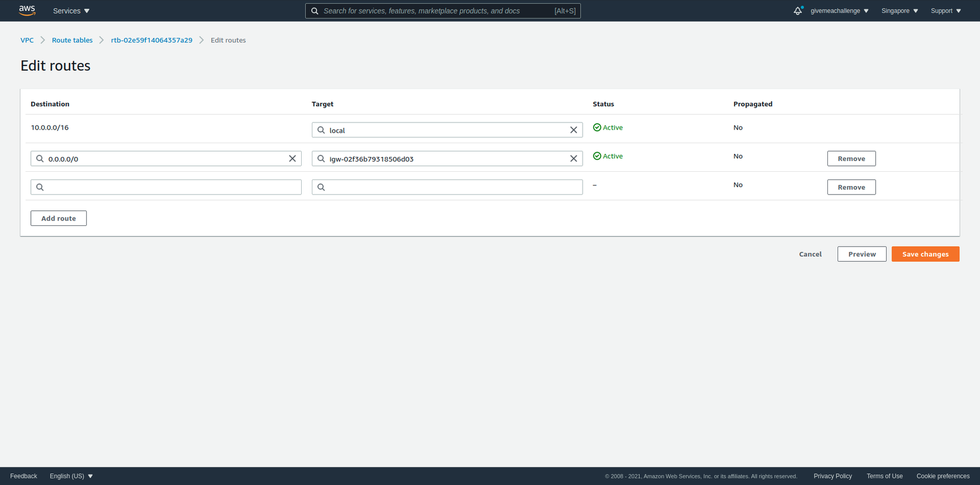Viewport: 980px width, 485px height.
Task: Remove the 0.0.0.0/0 route
Action: [851, 159]
